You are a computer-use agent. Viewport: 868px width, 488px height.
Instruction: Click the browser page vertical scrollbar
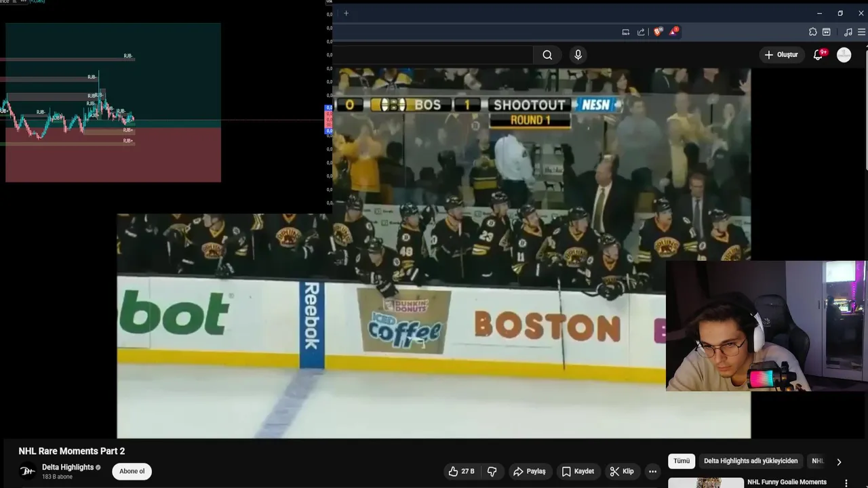[865, 108]
